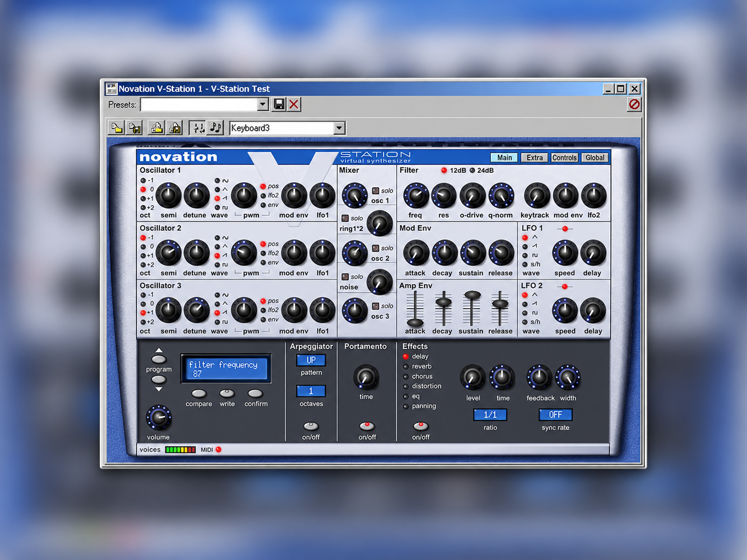Screen dimensions: 747x560
Task: Click the Amp Env sustain slider
Action: (472, 295)
